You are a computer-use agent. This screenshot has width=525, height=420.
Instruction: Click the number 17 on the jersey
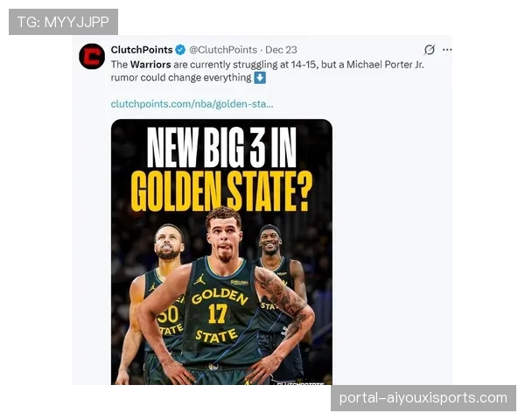(218, 314)
